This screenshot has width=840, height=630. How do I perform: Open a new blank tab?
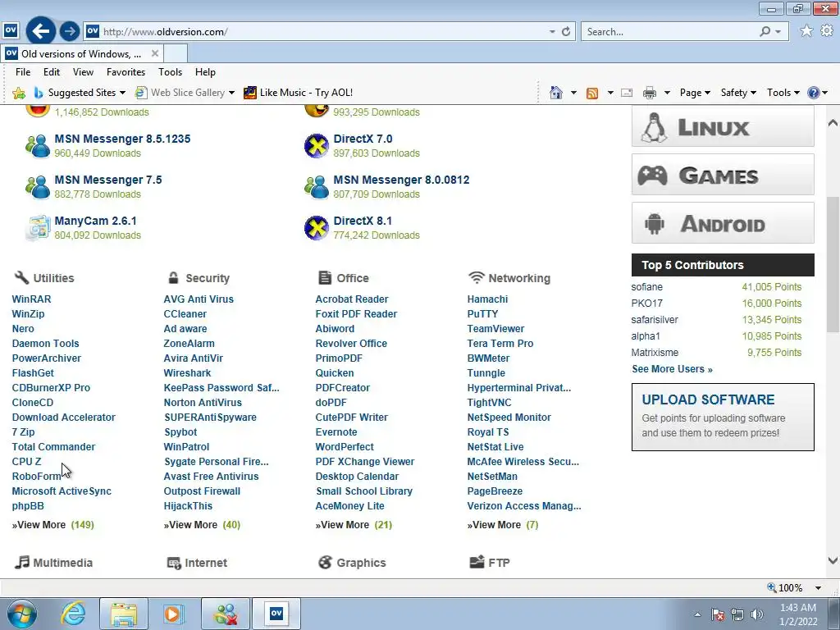pos(176,53)
